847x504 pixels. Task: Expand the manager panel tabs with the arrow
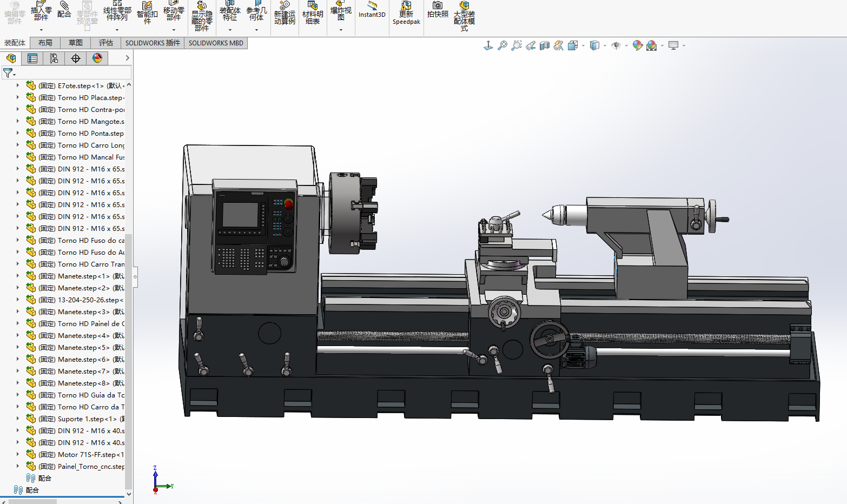tap(127, 58)
